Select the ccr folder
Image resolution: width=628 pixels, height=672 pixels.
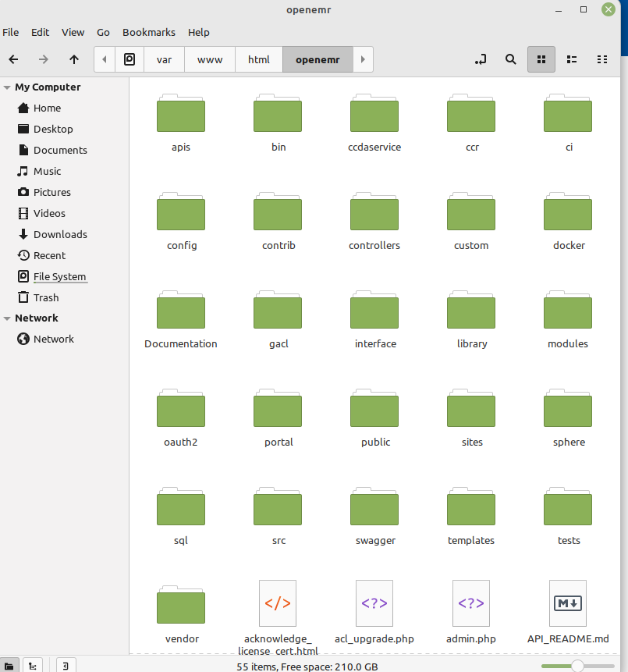click(471, 123)
